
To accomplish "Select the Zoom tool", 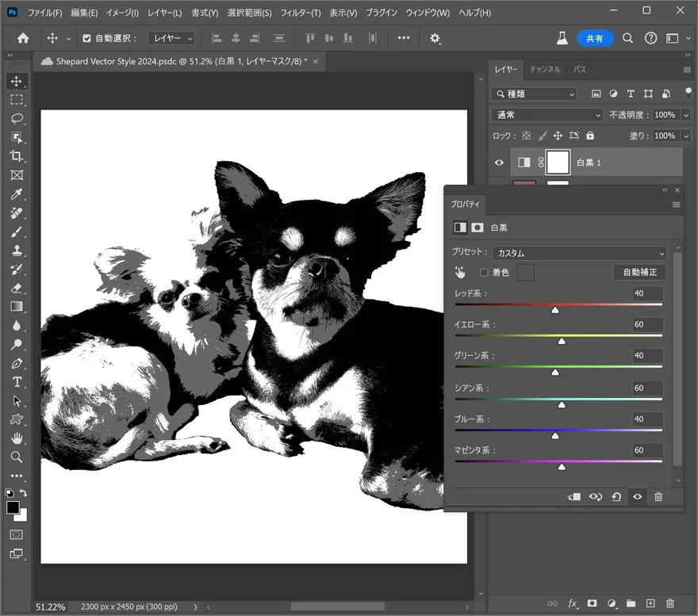I will tap(17, 457).
